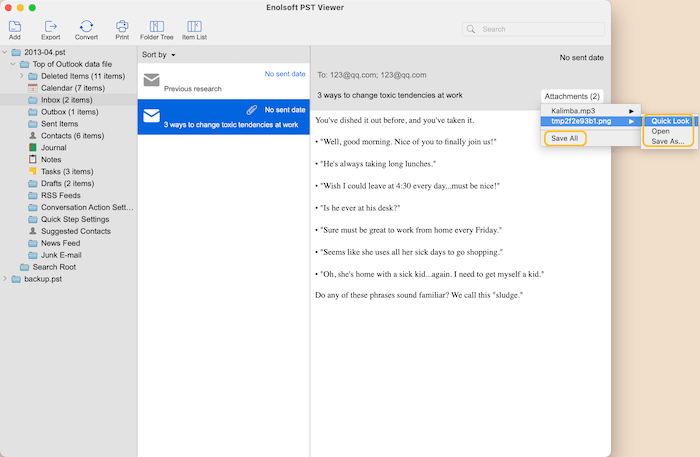Select Kalimba.mp3 attachment entry
Image resolution: width=700 pixels, height=457 pixels.
coord(574,110)
